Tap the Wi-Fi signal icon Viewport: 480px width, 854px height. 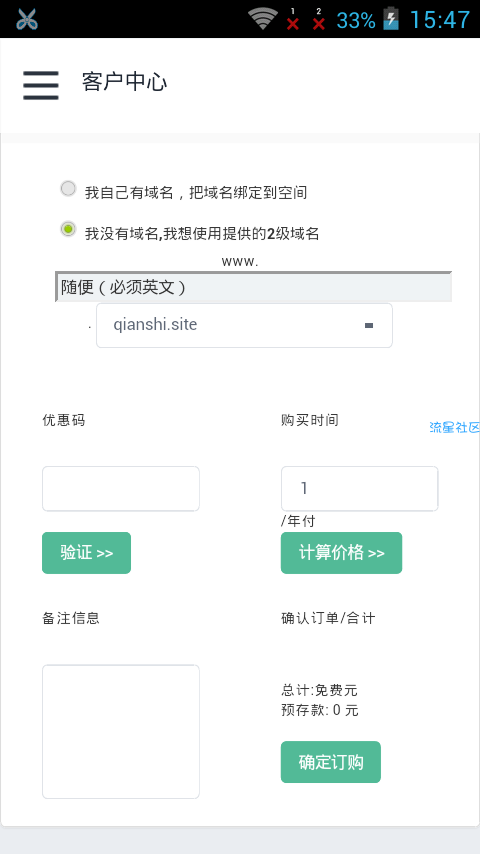[x=263, y=19]
